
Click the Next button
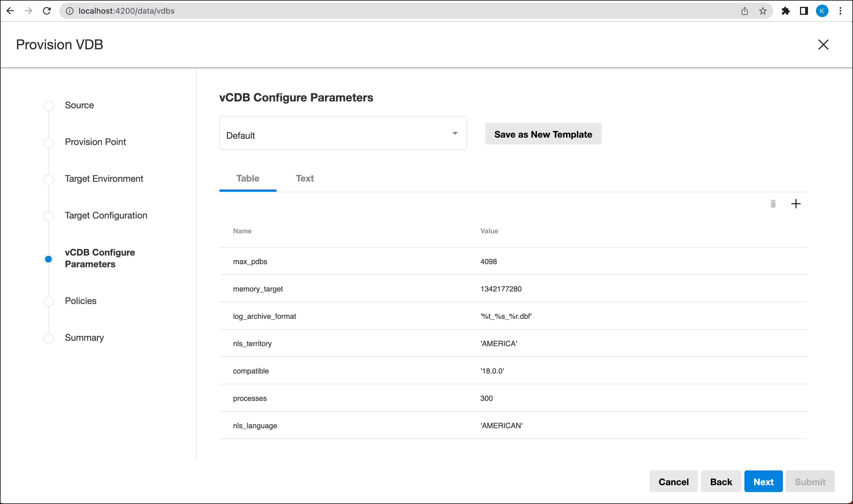pos(763,481)
